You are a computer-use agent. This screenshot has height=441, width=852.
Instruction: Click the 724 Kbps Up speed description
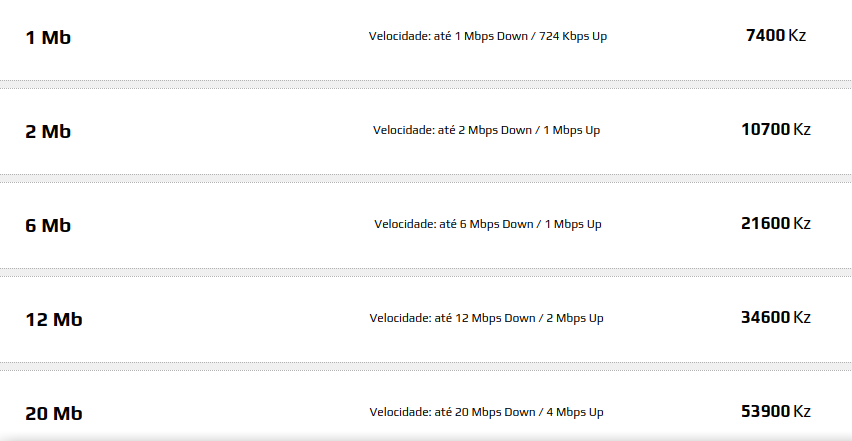(573, 36)
